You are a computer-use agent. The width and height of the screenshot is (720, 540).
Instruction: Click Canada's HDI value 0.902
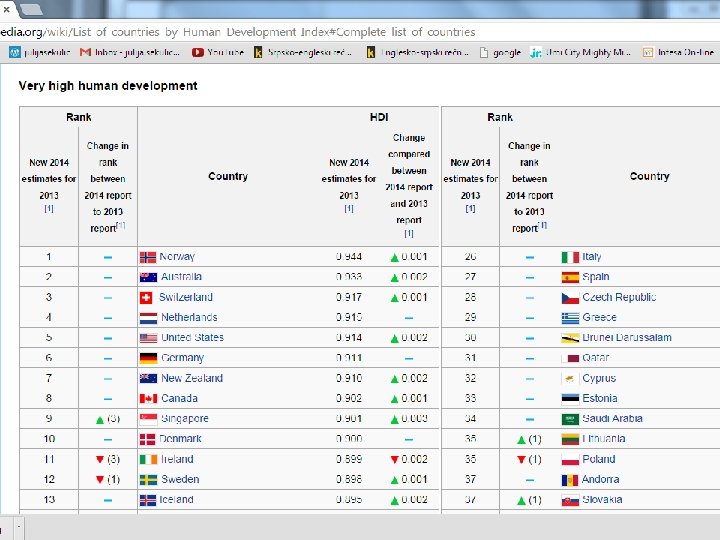(349, 398)
